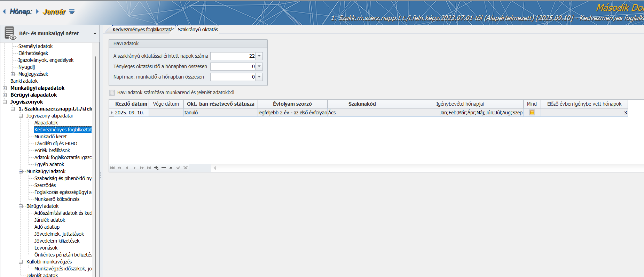Select Alapadatok under Jogviszony alapadatai
Screen dimensions: 644x277
pyautogui.click(x=46, y=123)
